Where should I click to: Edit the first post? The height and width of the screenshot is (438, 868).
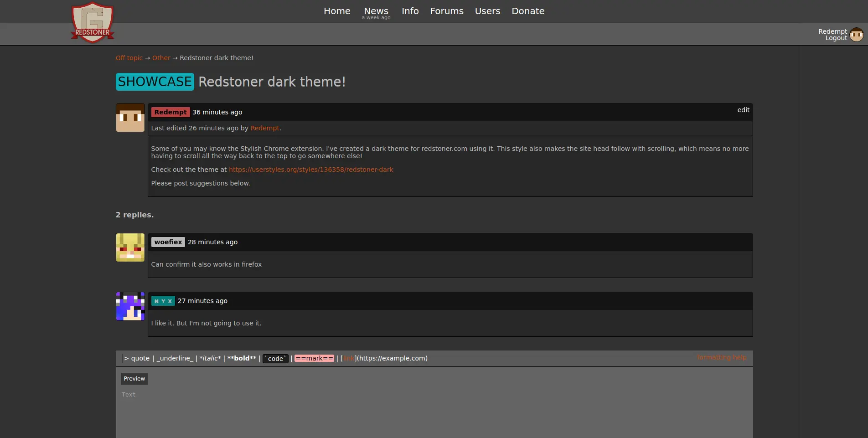pyautogui.click(x=743, y=110)
